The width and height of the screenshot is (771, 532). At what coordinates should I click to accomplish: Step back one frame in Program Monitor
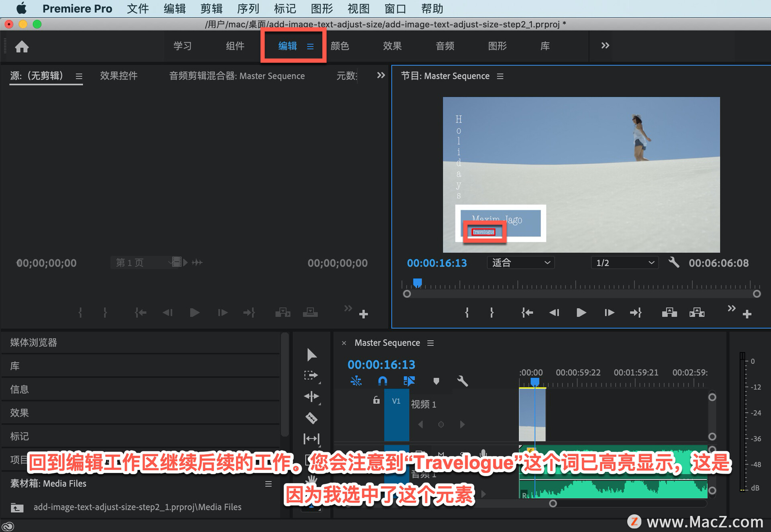tap(554, 312)
